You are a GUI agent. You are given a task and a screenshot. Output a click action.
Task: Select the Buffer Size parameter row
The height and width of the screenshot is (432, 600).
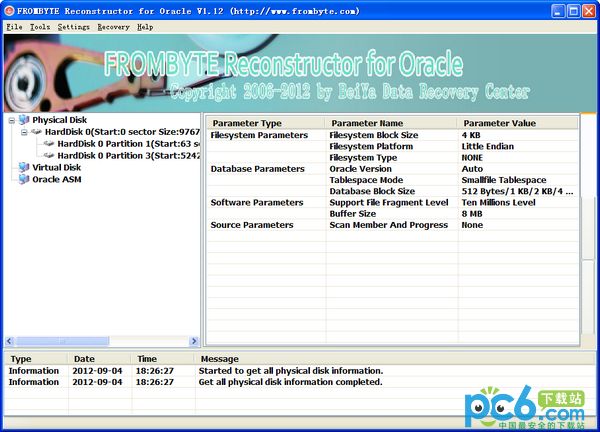point(393,214)
